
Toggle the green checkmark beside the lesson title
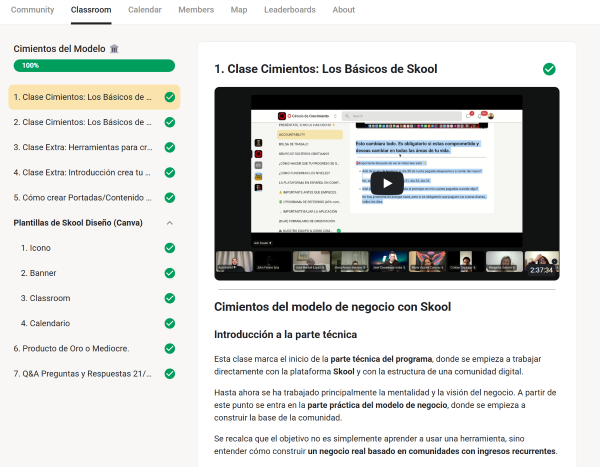[x=549, y=69]
